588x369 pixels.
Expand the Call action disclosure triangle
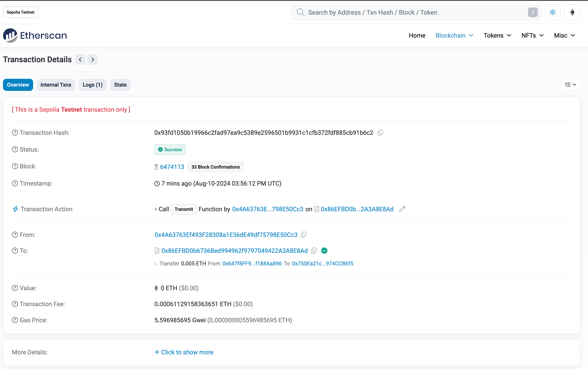pyautogui.click(x=156, y=209)
